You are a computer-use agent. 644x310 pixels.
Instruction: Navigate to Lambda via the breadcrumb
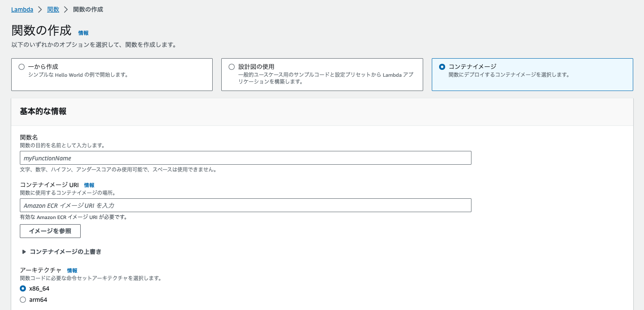[22, 9]
